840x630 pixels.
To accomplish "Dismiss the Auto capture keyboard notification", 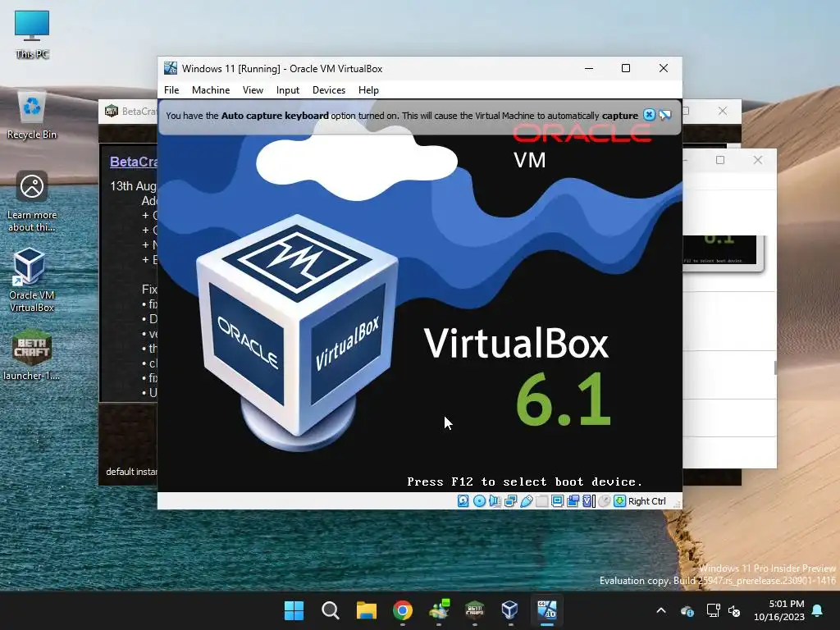I will pyautogui.click(x=649, y=115).
